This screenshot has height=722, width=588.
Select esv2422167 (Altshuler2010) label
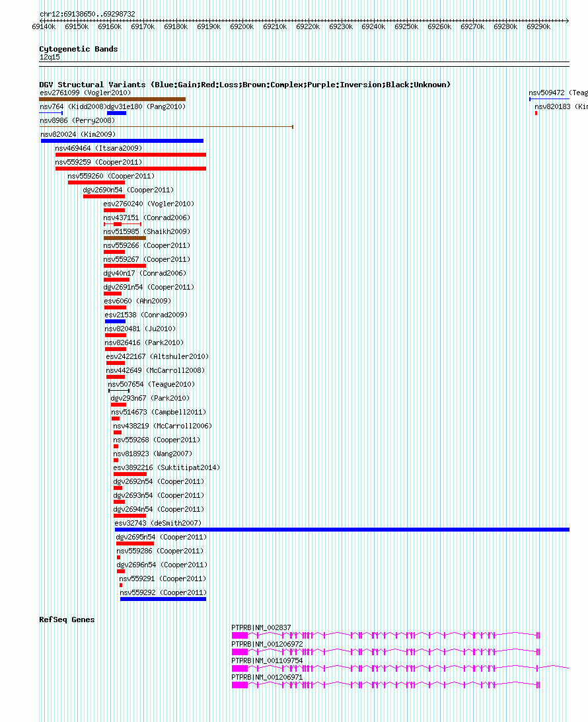[x=157, y=356]
